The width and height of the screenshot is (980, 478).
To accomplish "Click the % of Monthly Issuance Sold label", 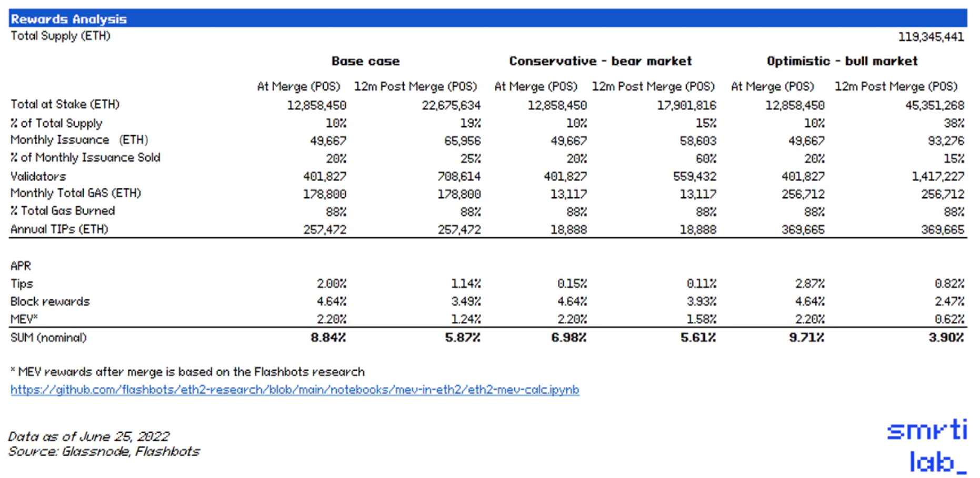I will [85, 158].
